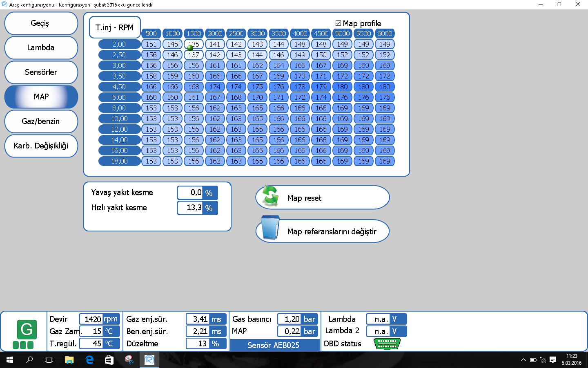Open the Windows Store taskbar icon
The width and height of the screenshot is (588, 368).
point(109,360)
